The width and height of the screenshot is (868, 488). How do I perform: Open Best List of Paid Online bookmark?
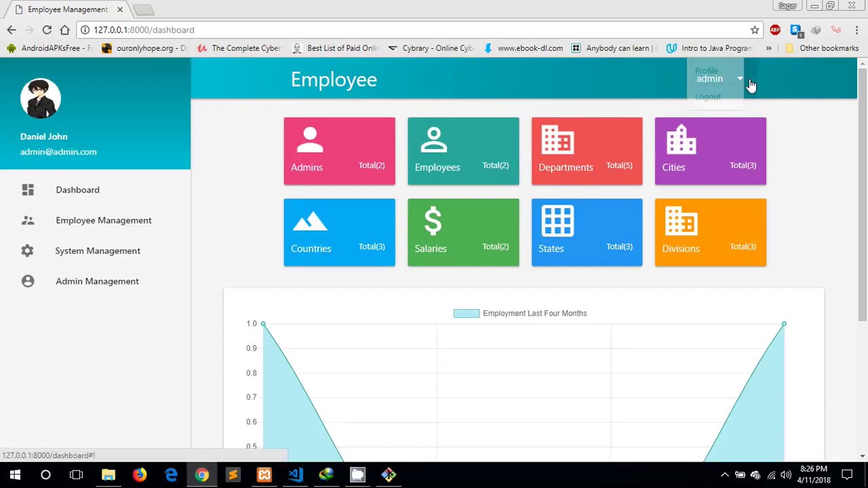(335, 48)
